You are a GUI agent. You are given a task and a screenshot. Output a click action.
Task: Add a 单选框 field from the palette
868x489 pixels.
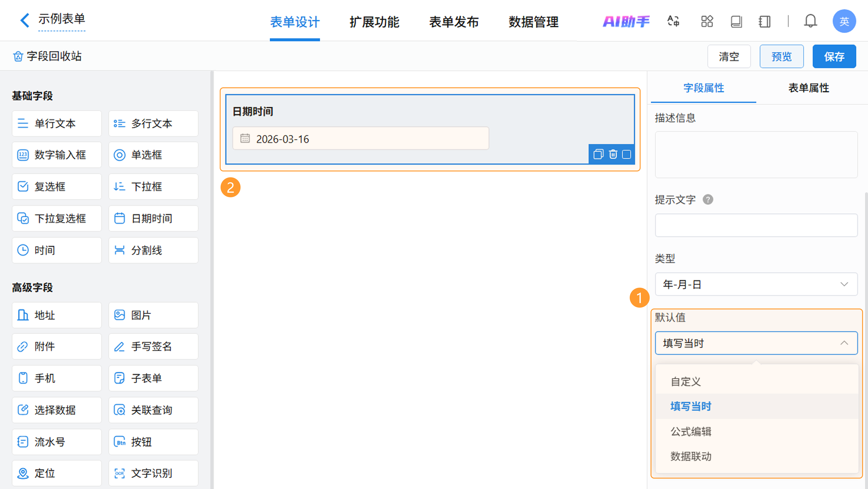point(153,155)
